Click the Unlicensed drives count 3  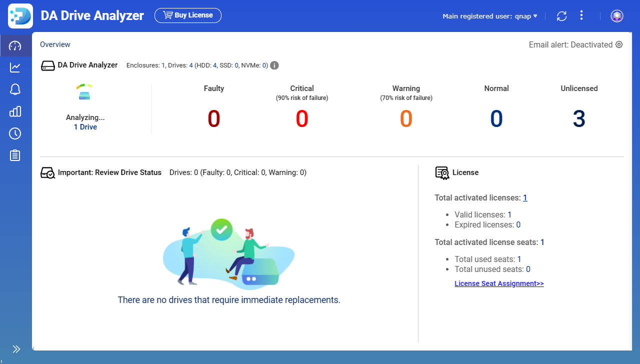click(x=579, y=119)
